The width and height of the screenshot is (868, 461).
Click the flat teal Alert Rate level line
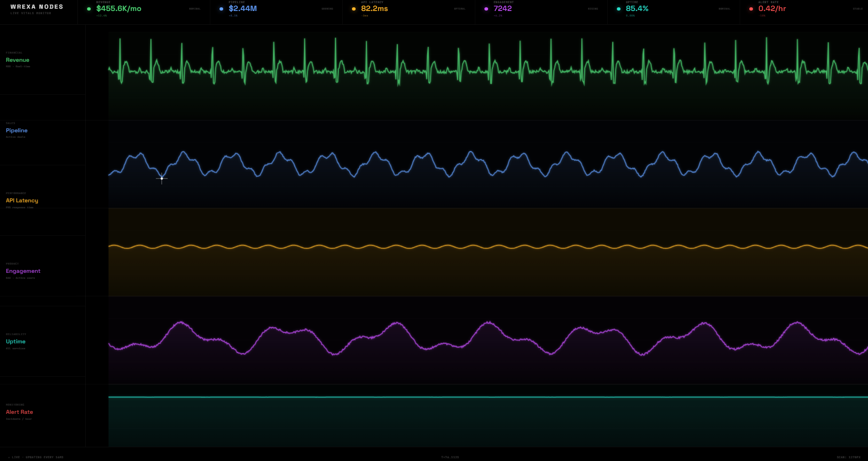pos(458,398)
